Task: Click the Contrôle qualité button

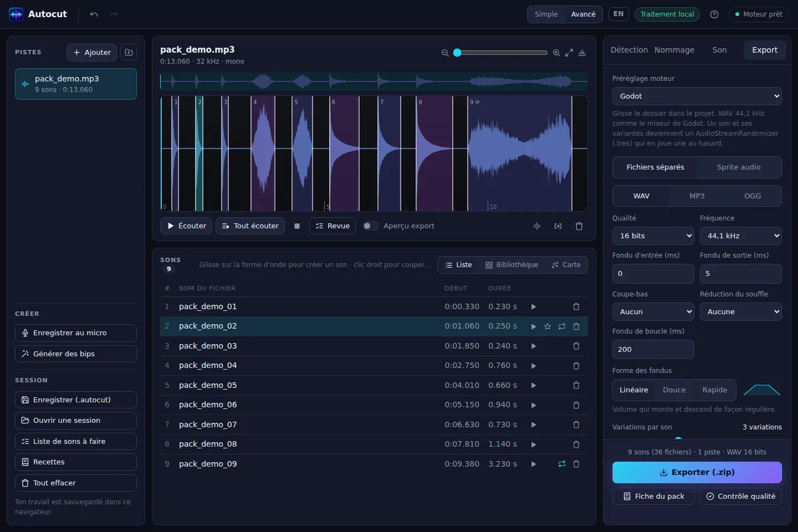Action: pos(741,497)
